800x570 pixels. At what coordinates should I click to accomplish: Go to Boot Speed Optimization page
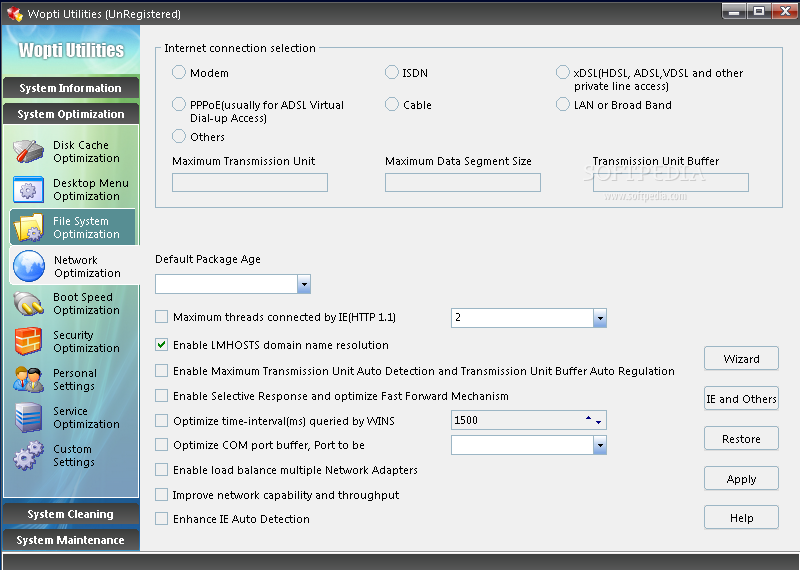(x=73, y=304)
